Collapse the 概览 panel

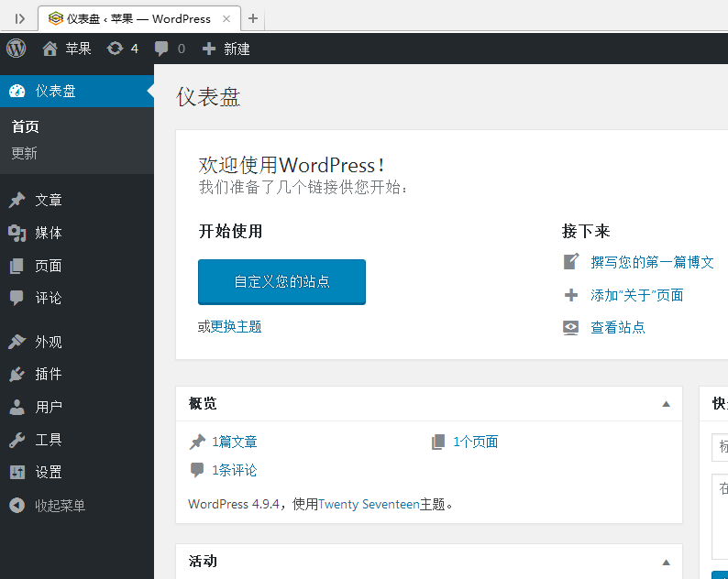tap(667, 404)
